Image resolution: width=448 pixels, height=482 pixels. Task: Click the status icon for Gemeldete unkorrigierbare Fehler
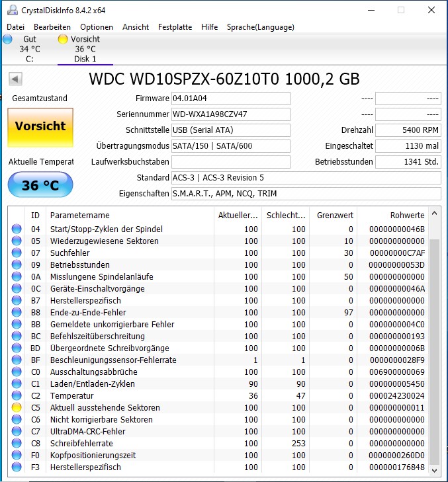(x=17, y=324)
